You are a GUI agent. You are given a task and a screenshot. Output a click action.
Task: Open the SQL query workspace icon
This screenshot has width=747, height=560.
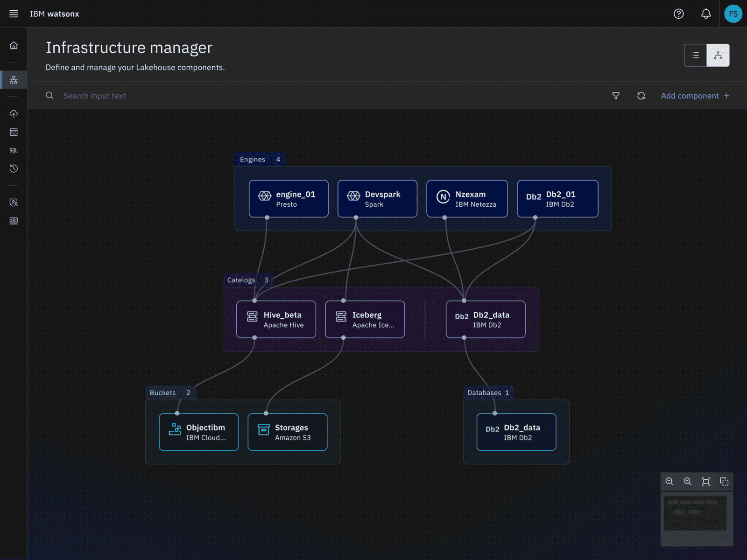14,150
